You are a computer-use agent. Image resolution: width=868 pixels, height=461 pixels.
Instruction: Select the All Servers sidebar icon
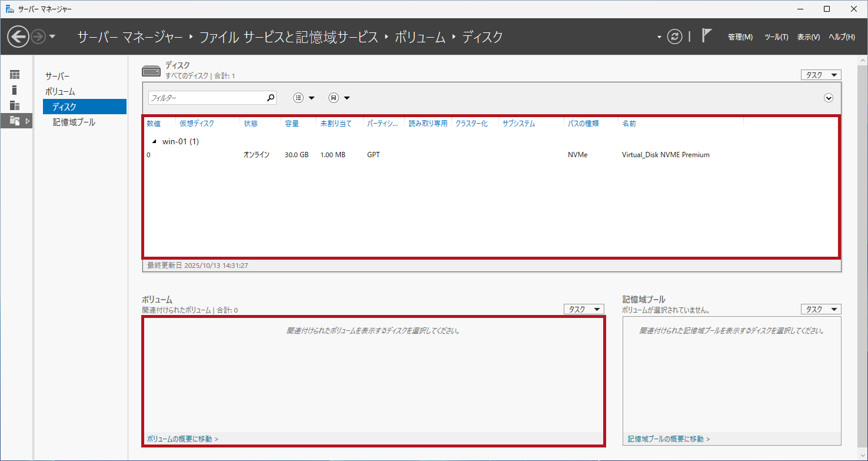[x=15, y=105]
